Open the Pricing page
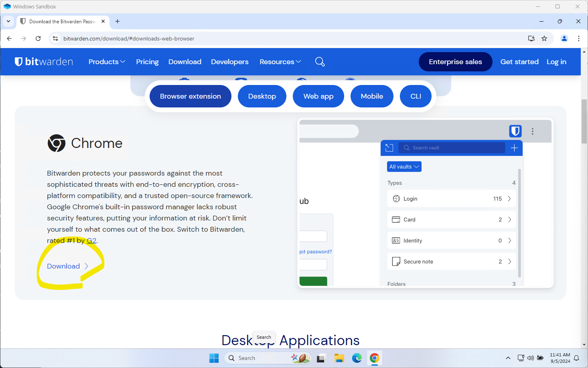This screenshot has width=588, height=368. (147, 62)
